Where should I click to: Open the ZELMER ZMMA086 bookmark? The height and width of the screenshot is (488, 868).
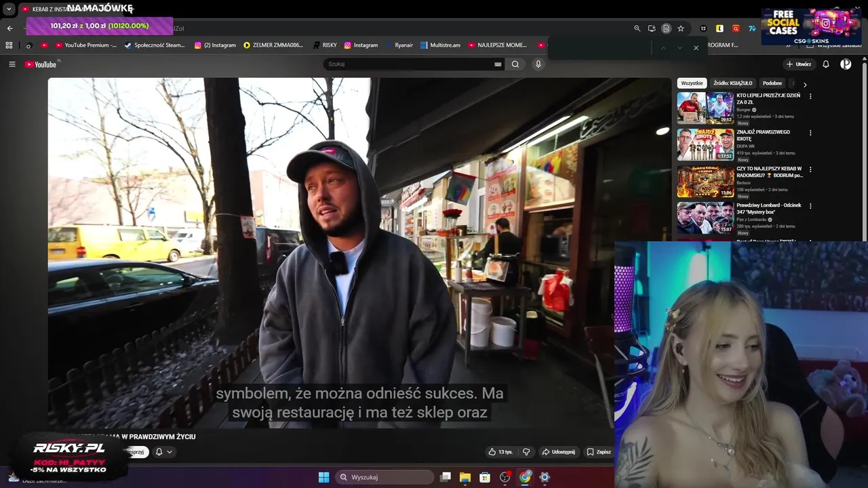[273, 45]
